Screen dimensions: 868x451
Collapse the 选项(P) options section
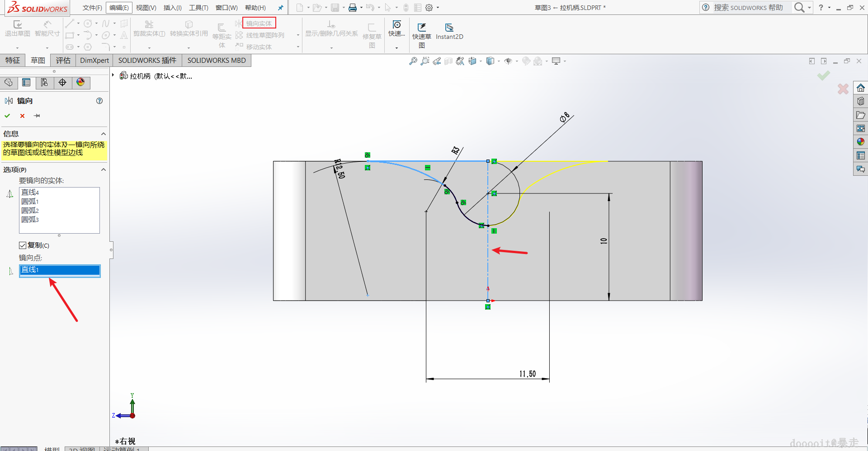click(103, 169)
